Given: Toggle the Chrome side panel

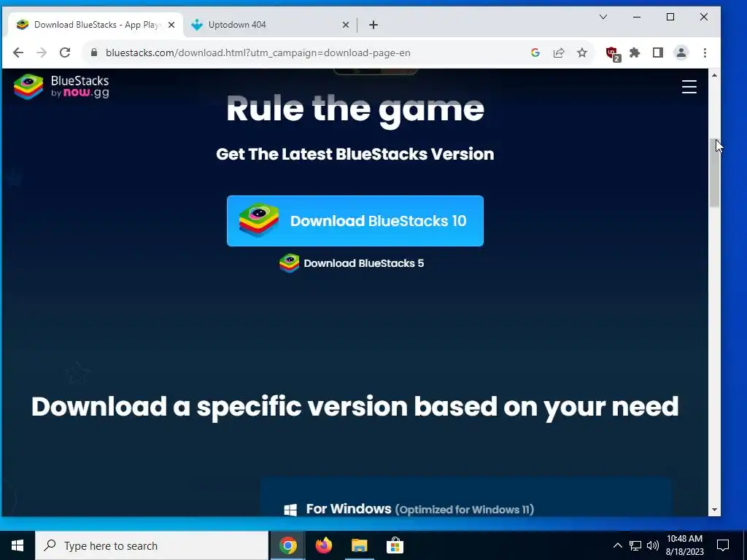Looking at the screenshot, I should click(x=658, y=52).
